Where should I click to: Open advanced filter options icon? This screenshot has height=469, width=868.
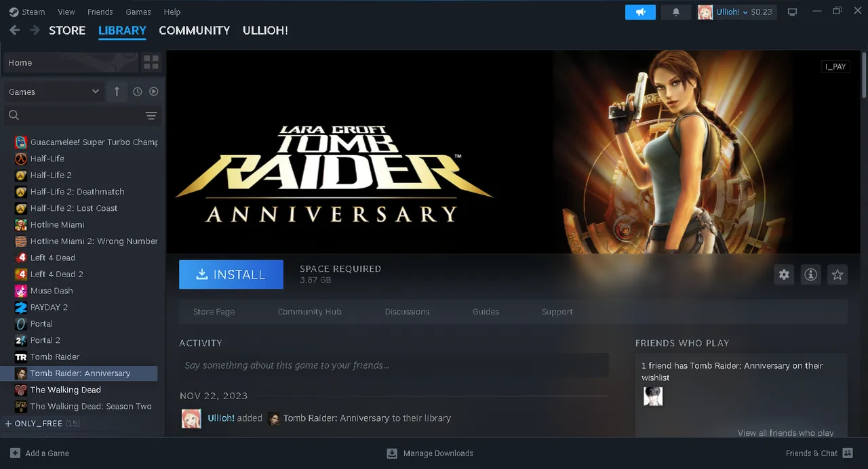(x=151, y=116)
